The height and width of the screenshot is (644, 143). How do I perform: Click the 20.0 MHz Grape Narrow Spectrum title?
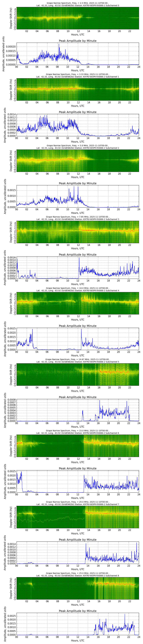78,502
